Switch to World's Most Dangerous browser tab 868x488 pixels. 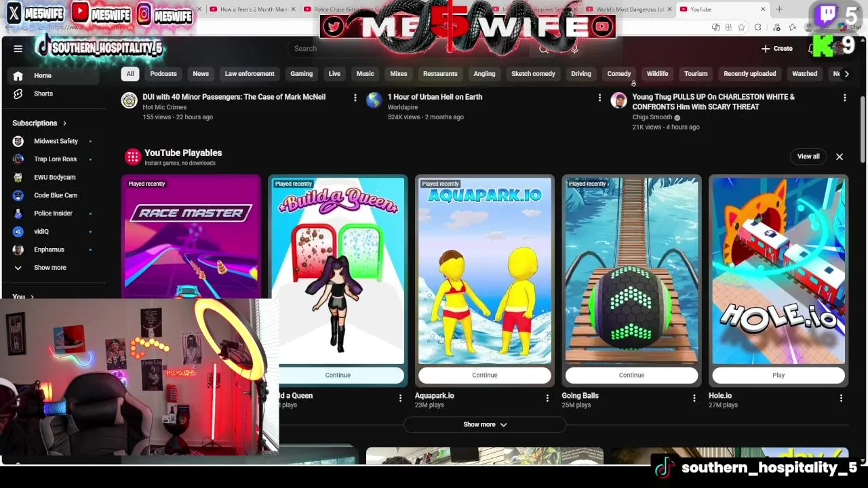click(x=629, y=9)
